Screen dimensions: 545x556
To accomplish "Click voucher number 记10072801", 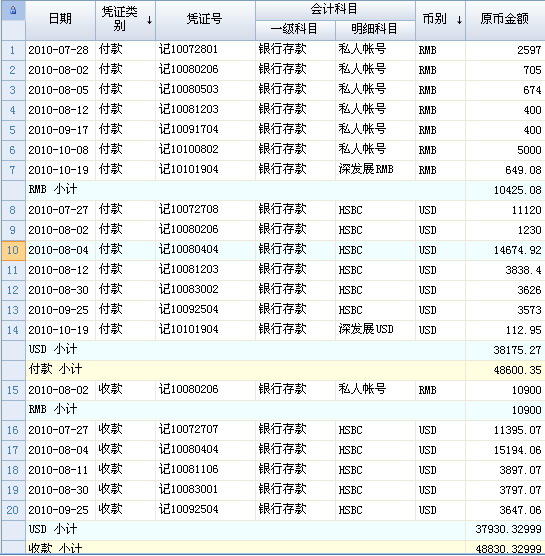I will click(x=189, y=49).
